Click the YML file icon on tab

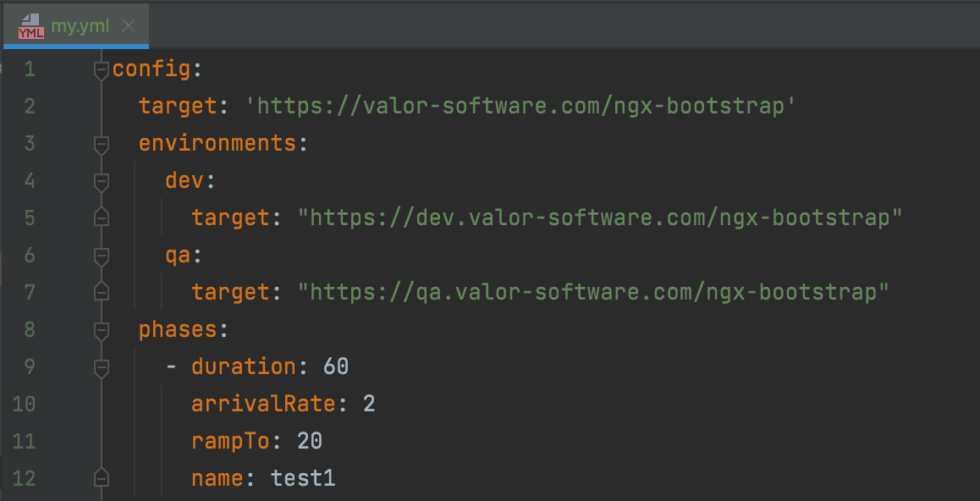[x=30, y=25]
